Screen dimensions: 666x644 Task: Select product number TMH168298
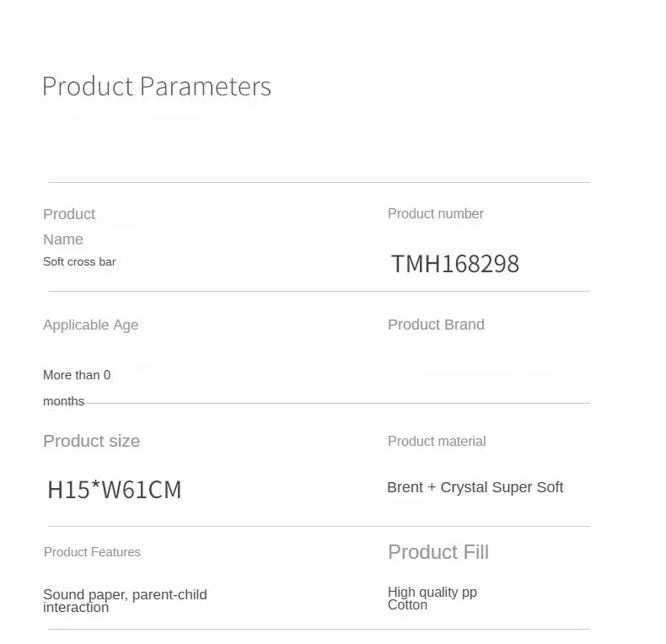coord(455,265)
